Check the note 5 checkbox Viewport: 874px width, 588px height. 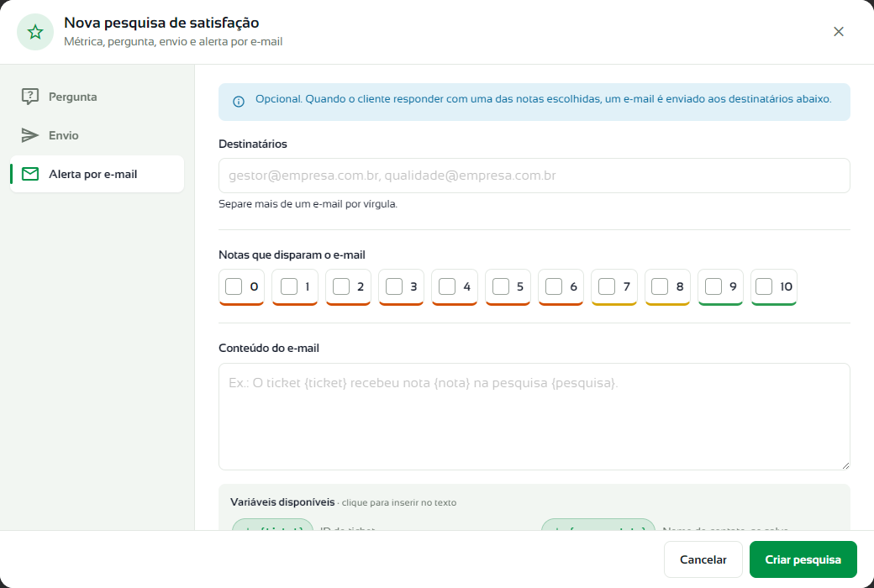[x=501, y=286]
